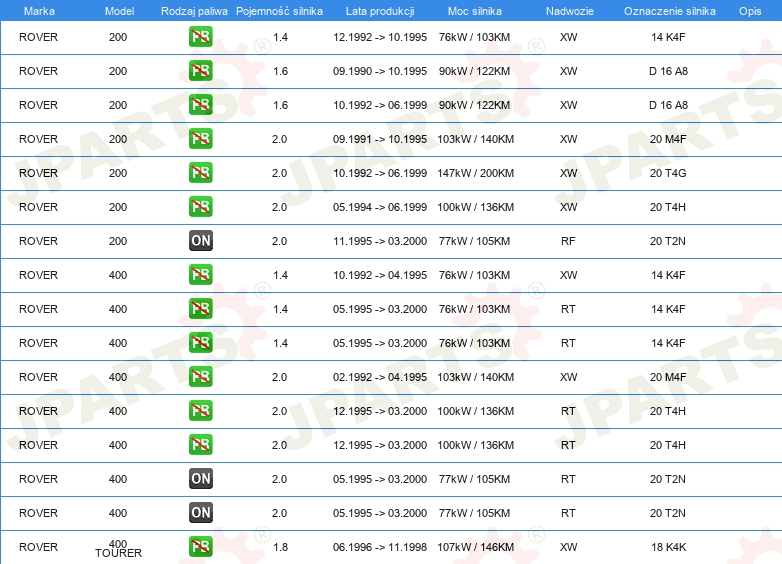
Task: Select the date range 02.1992 -> 04.1995
Action: pyautogui.click(x=380, y=377)
